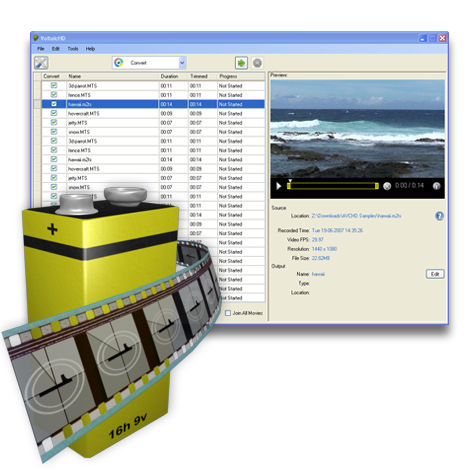Click the grey info icon in the player bar
The image size is (466, 469).
[436, 186]
